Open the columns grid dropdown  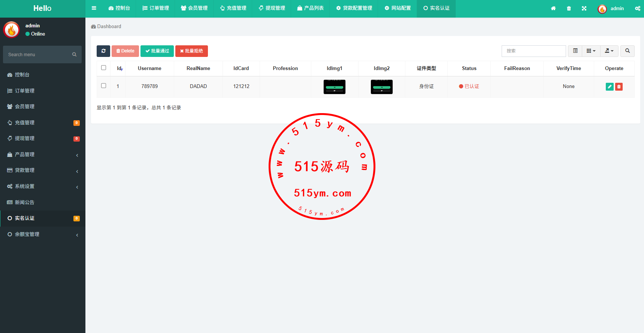pyautogui.click(x=591, y=51)
